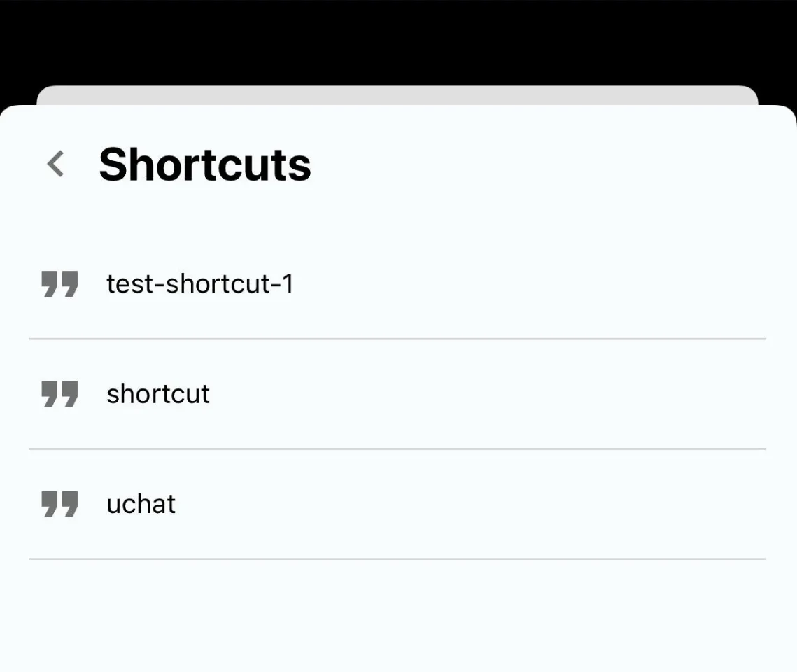Click blank right side of shortcut row
Image resolution: width=797 pixels, height=672 pixels.
488,394
